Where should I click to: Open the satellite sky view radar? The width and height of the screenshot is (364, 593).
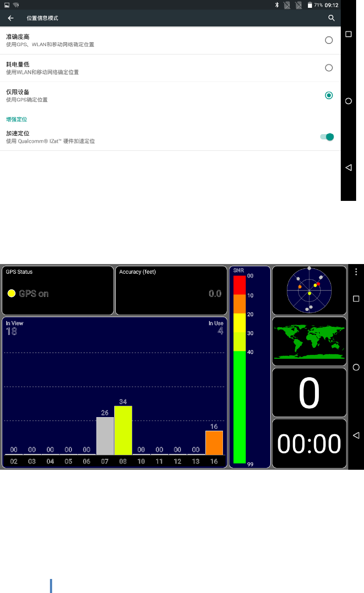[309, 290]
